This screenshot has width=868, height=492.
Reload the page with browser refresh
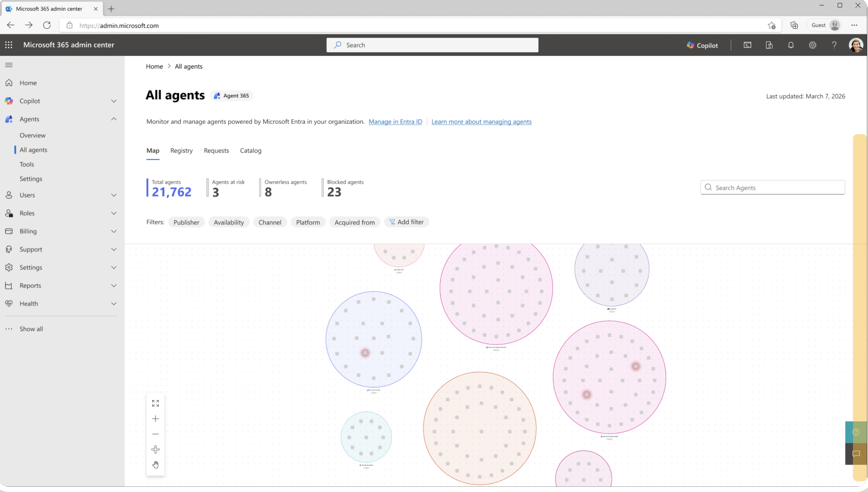pyautogui.click(x=47, y=25)
